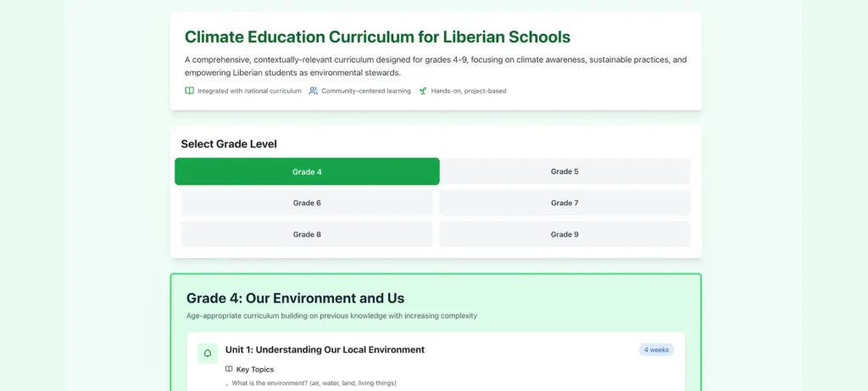Click the Select Grade Level heading

click(x=229, y=144)
